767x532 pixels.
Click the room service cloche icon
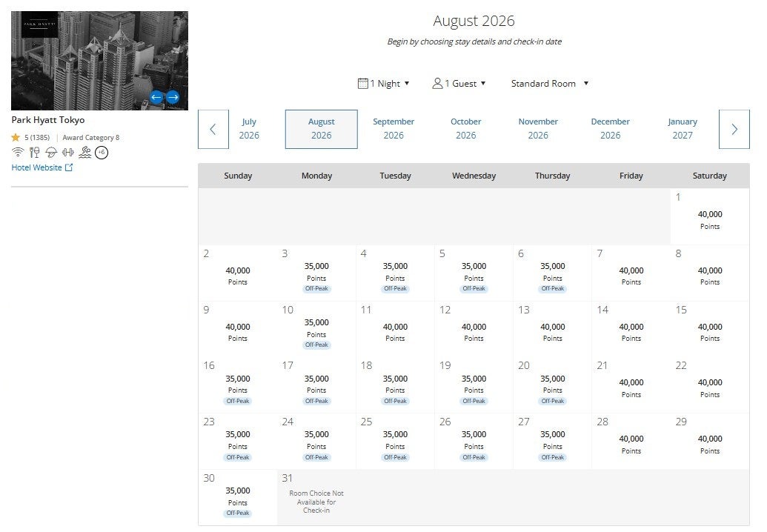coord(51,152)
